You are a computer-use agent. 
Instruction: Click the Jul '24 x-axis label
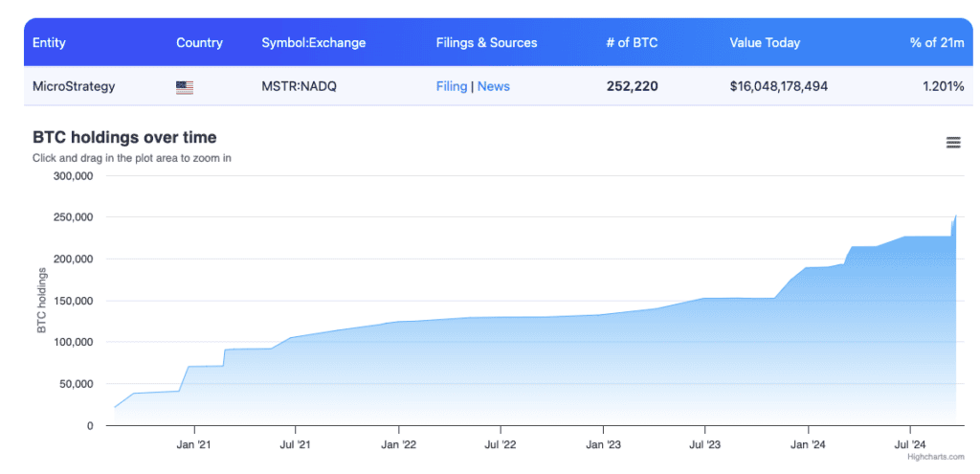[910, 445]
